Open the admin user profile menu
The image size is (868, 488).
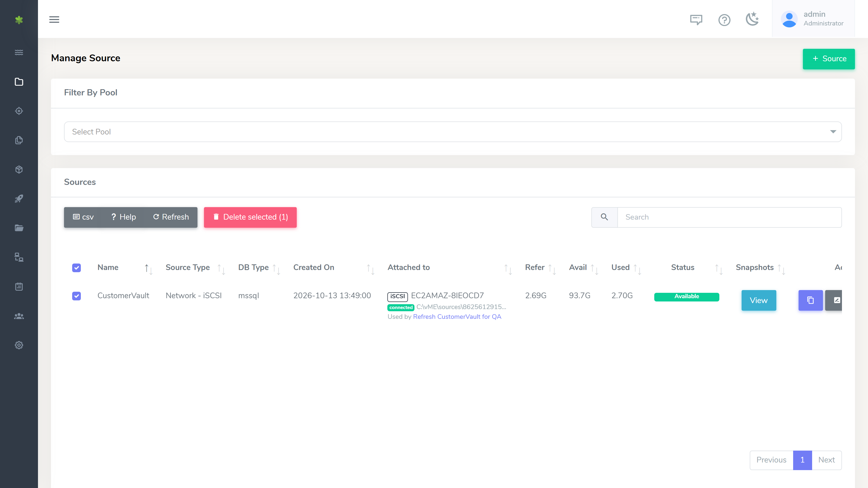tap(813, 19)
